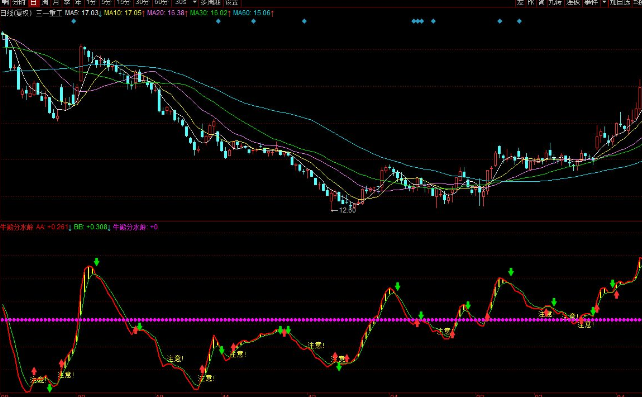Viewport: 642px width, 398px height.
Task: Click the down arrow beside the MA5 value
Action: [100, 13]
